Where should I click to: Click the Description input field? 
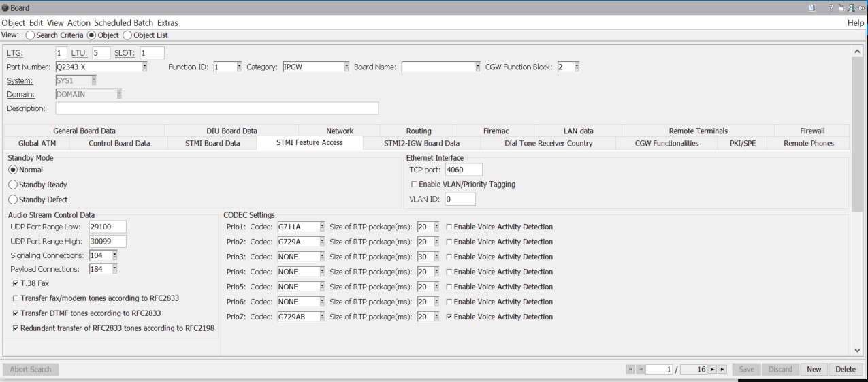[216, 108]
